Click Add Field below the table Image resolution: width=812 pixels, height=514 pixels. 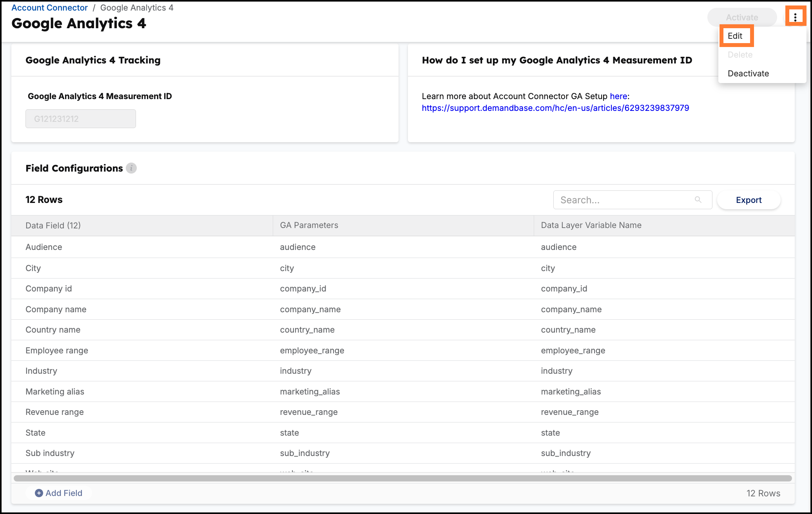[x=59, y=493]
